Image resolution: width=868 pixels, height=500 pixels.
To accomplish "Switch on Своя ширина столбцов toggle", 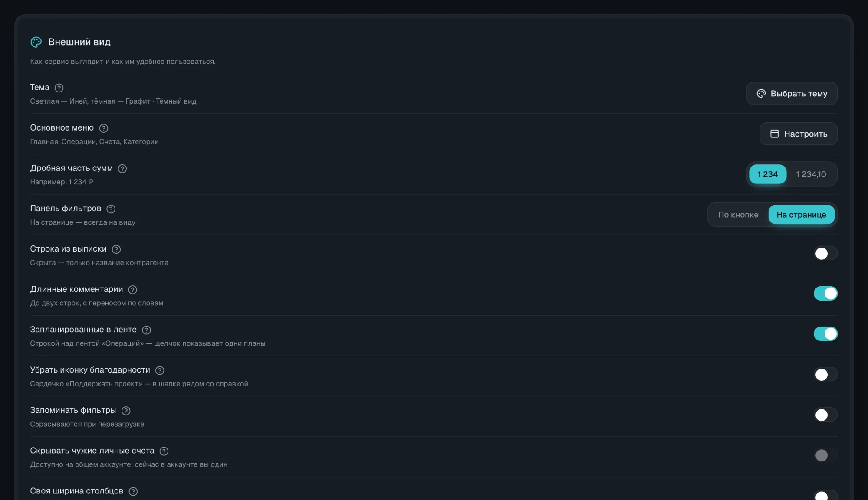I will 825,495.
